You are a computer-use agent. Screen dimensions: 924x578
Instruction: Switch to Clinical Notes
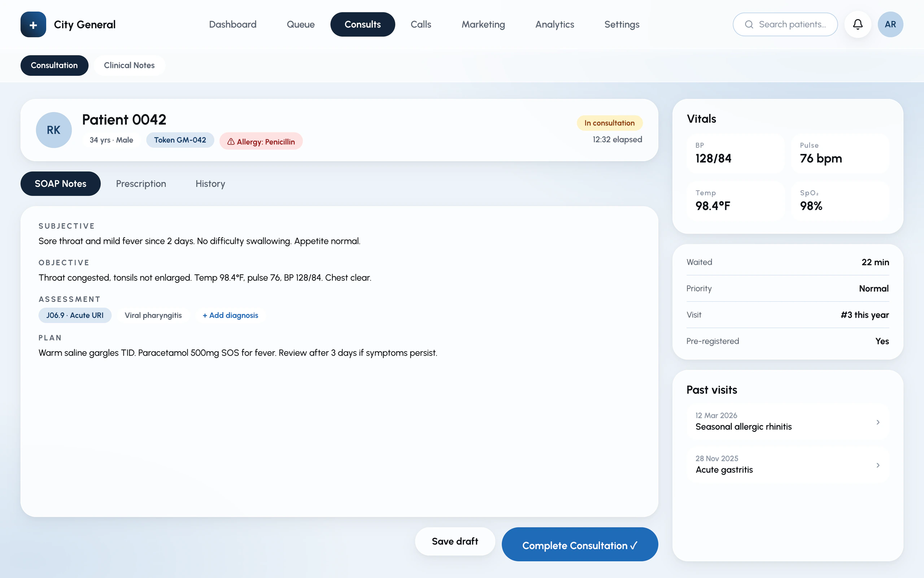pyautogui.click(x=129, y=65)
